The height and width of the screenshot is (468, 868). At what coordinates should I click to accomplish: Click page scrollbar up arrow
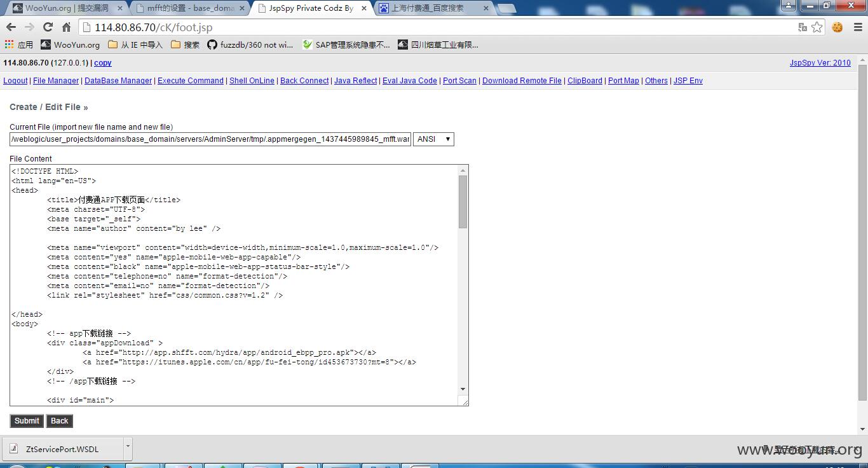tap(862, 59)
